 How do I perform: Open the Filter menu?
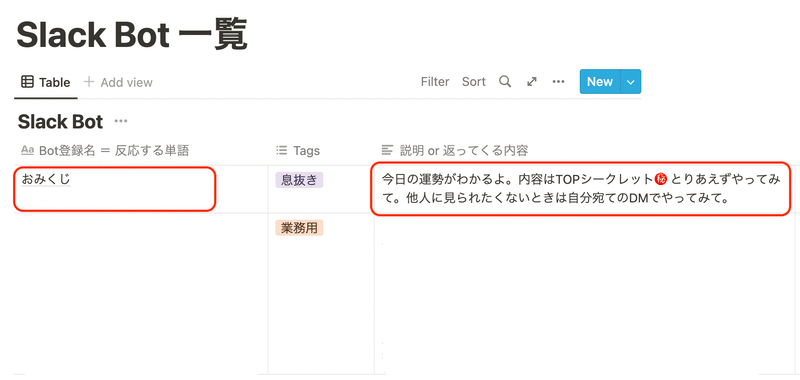tap(435, 82)
